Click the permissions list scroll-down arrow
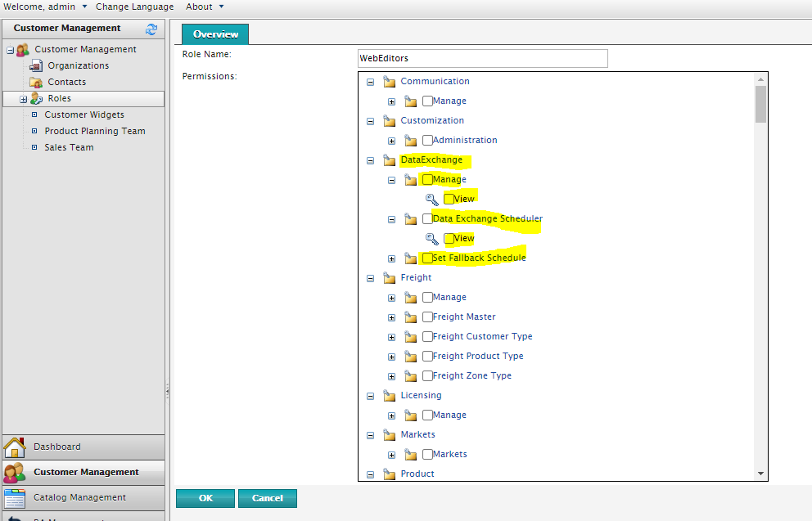The image size is (812, 521). [x=760, y=474]
